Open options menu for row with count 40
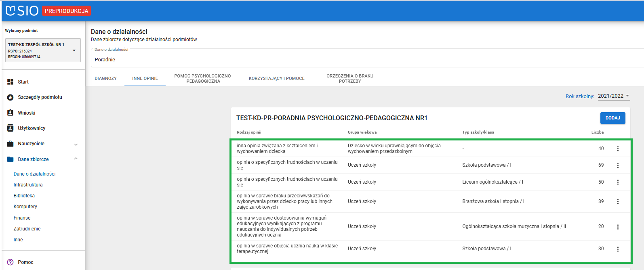 618,149
